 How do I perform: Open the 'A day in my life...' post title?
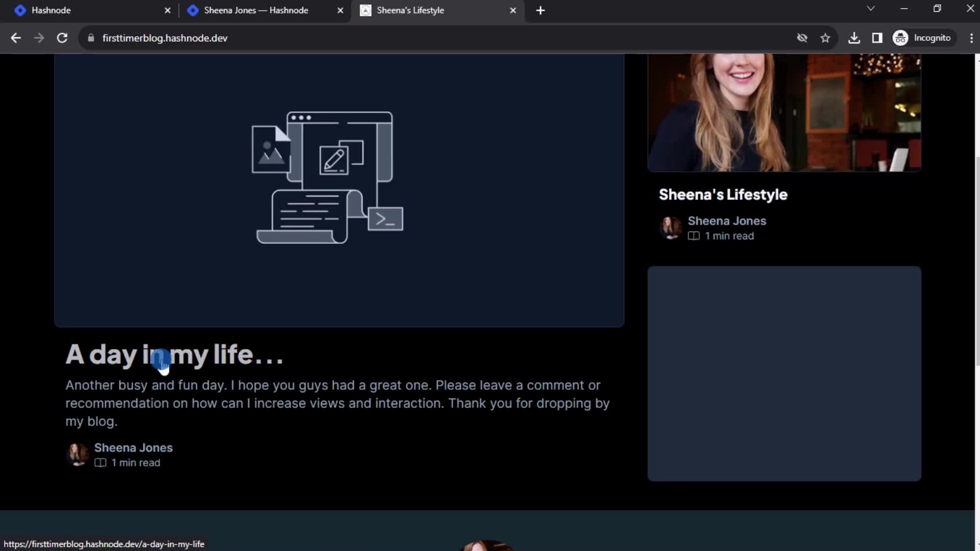pyautogui.click(x=175, y=355)
